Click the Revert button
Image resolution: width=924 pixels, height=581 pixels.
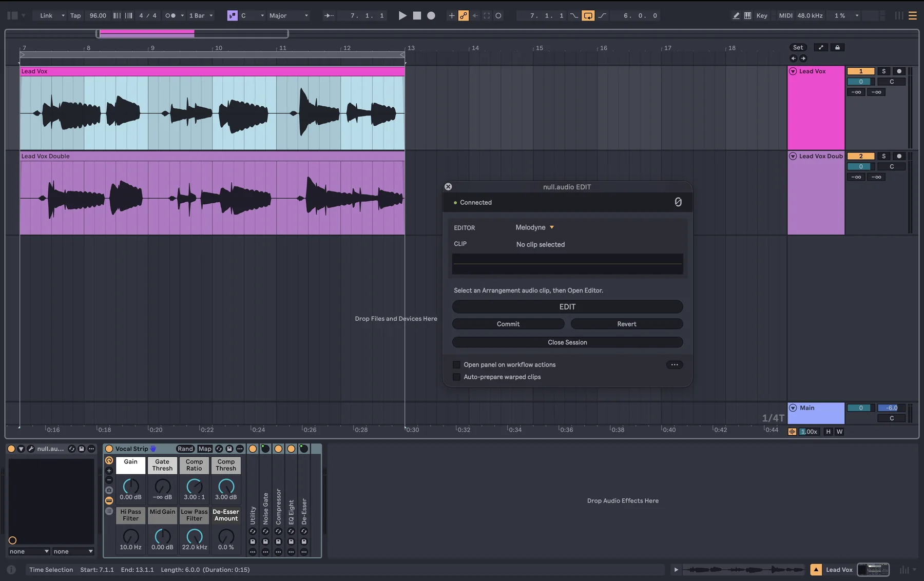(x=627, y=324)
